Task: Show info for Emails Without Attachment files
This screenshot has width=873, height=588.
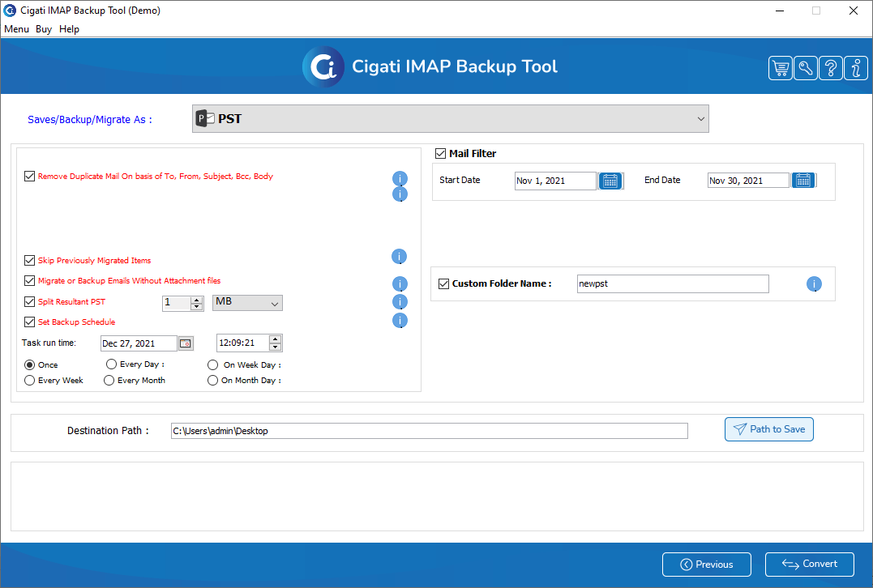Action: (x=400, y=283)
